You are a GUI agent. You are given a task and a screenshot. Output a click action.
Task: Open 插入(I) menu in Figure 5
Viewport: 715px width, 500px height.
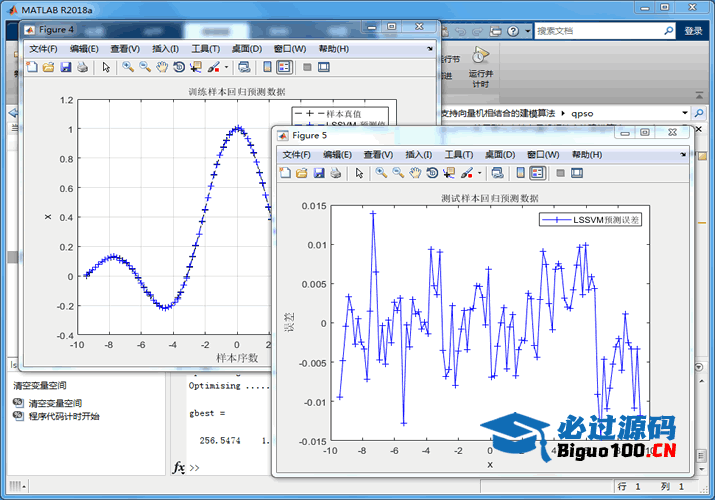tap(419, 155)
